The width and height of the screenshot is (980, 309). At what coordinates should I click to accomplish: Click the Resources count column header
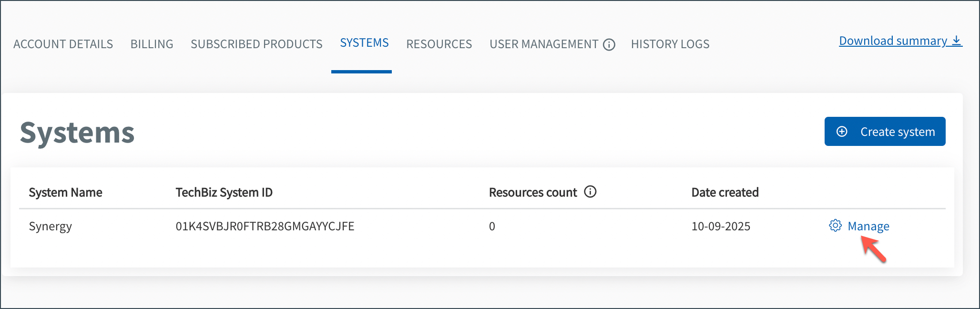coord(533,193)
